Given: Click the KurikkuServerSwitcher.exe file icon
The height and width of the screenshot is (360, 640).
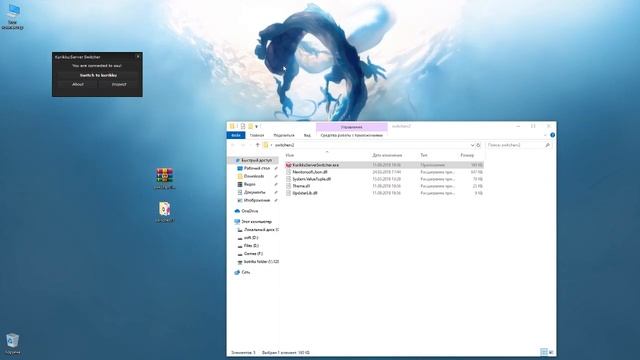Looking at the screenshot, I should 288,165.
